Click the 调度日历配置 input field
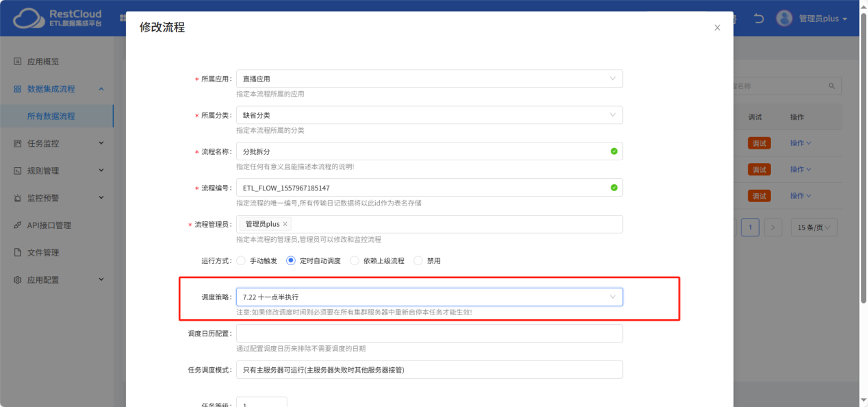868x407 pixels. [429, 333]
